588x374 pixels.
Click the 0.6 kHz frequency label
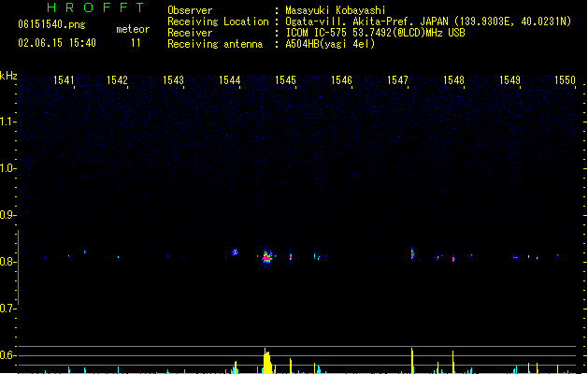pyautogui.click(x=7, y=355)
